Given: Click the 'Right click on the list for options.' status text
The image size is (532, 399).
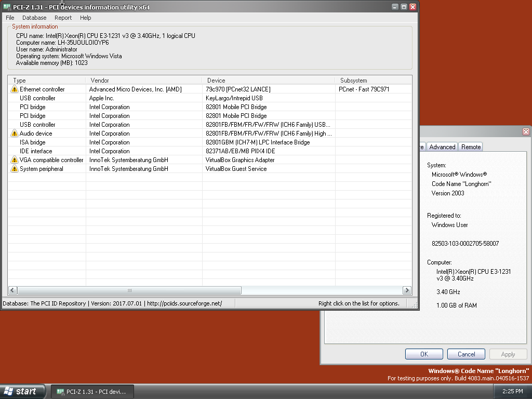Looking at the screenshot, I should point(359,303).
